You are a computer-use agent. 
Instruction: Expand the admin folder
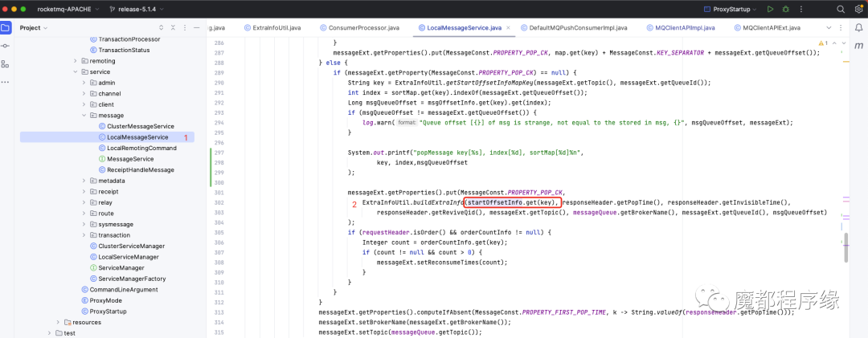click(84, 83)
